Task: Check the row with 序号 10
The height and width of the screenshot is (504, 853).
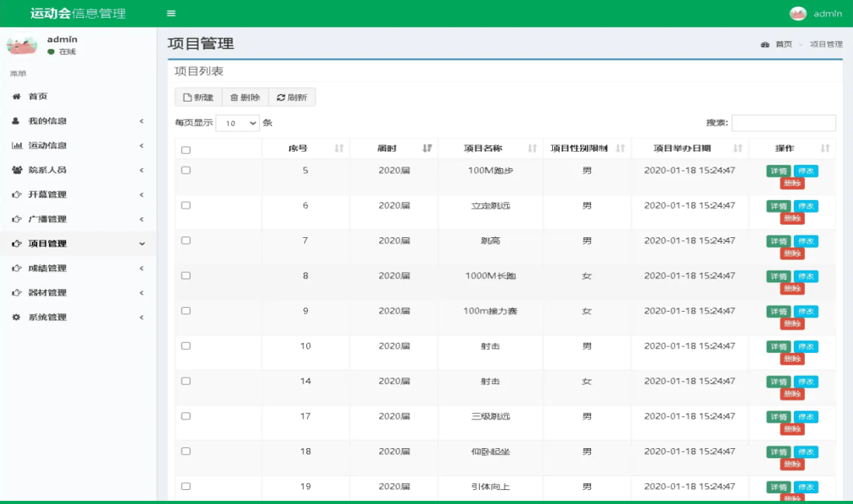Action: pyautogui.click(x=186, y=346)
